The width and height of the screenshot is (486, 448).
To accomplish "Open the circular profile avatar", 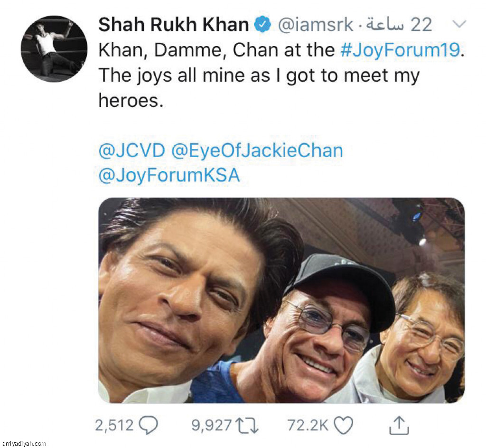I will [54, 49].
